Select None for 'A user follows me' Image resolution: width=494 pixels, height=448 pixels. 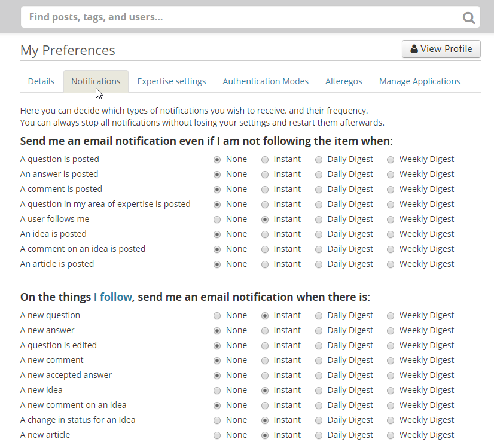click(x=217, y=220)
